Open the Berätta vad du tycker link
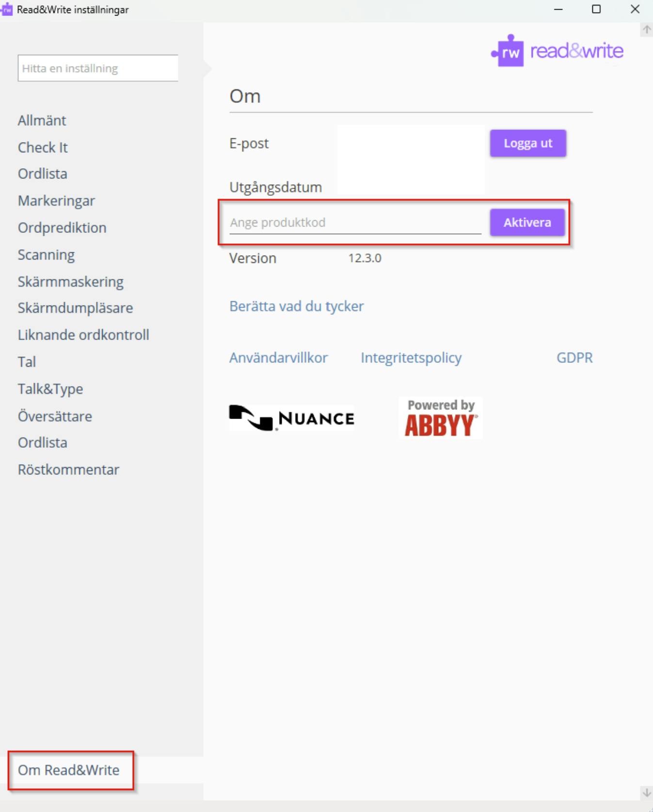 coord(296,307)
